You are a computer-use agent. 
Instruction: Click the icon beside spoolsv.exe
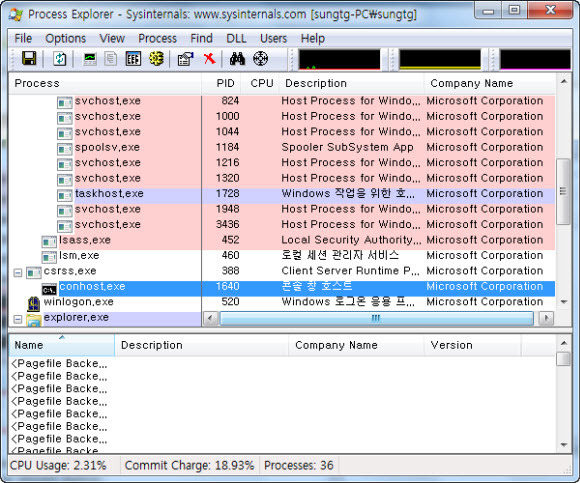[65, 149]
